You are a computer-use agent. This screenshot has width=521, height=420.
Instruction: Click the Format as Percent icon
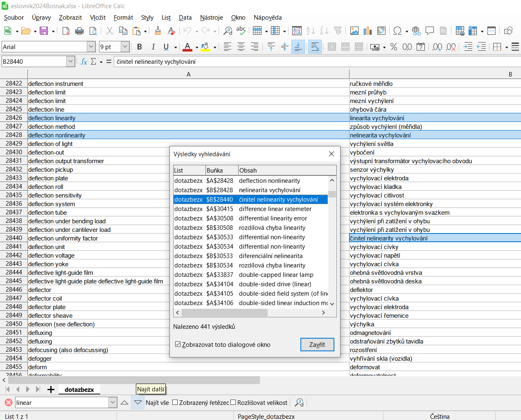(x=394, y=47)
